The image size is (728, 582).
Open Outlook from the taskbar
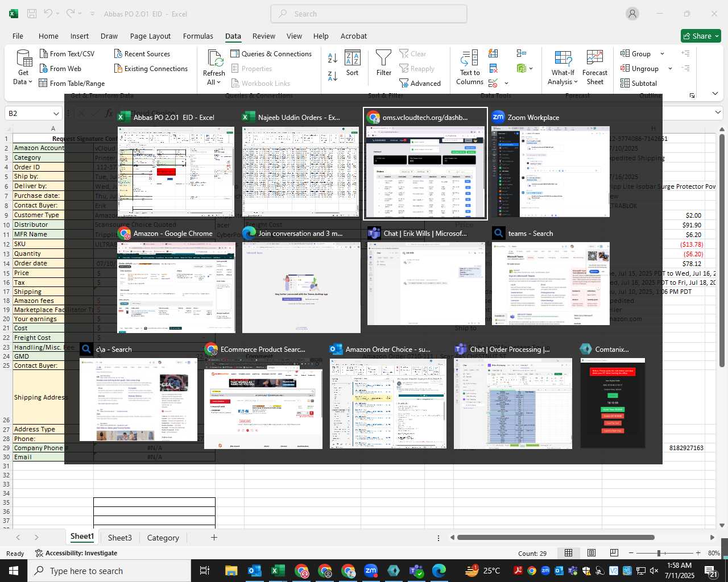point(254,571)
